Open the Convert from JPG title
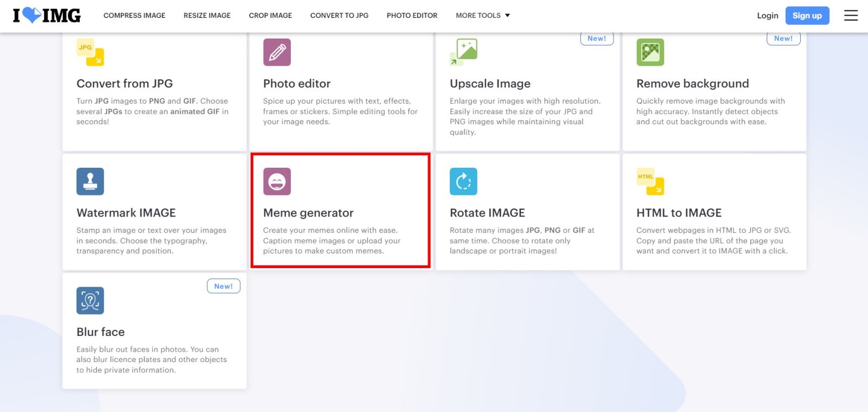Viewport: 868px width, 412px height. (x=125, y=84)
